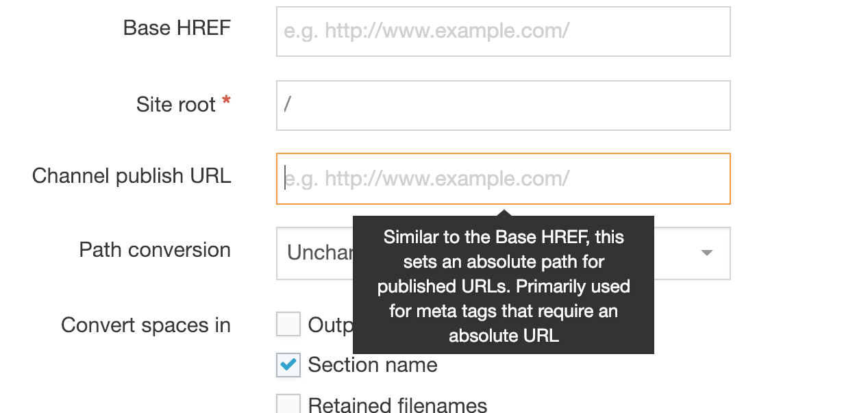The image size is (868, 413).
Task: Click the Base HREF input field
Action: pos(502,31)
